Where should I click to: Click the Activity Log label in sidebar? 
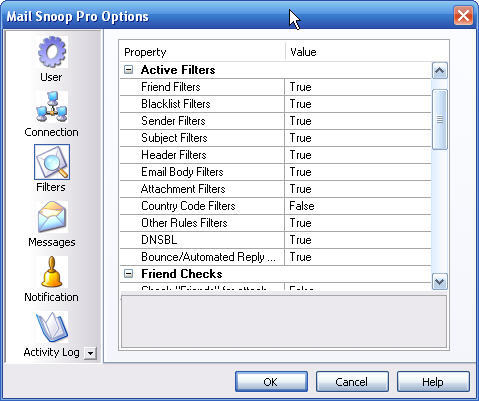pyautogui.click(x=51, y=352)
